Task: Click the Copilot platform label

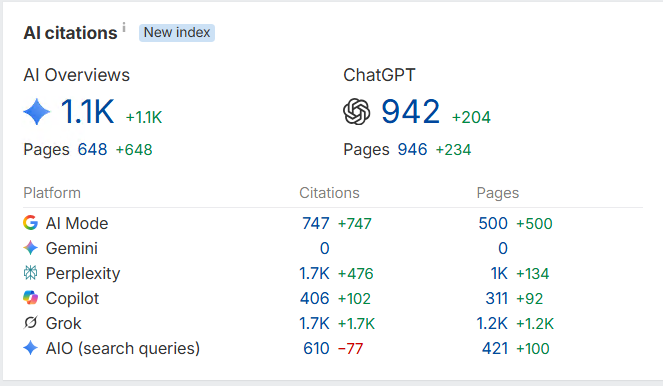Action: (72, 298)
